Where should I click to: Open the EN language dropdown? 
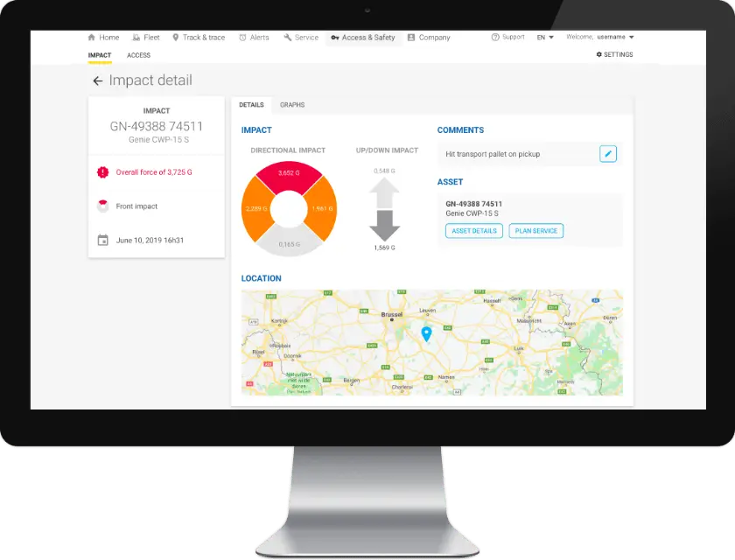[544, 37]
